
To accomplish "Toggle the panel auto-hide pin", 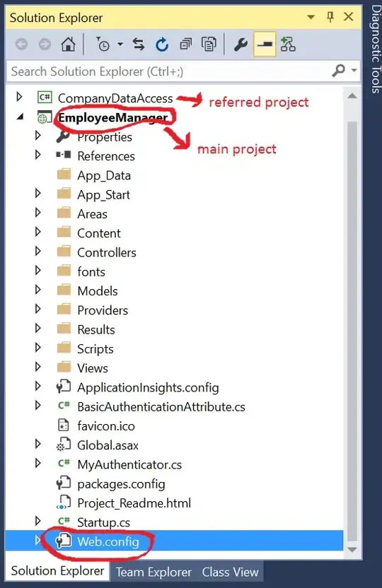I will click(x=330, y=17).
